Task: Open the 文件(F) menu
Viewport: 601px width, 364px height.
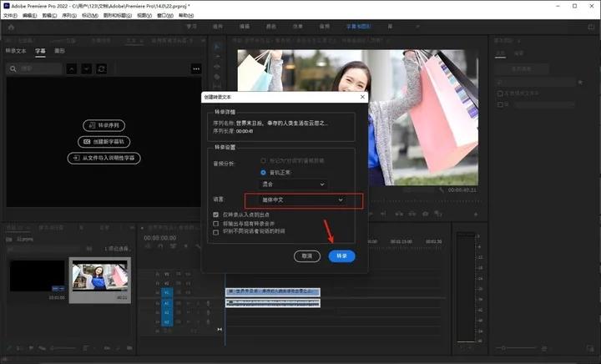Action: (11, 15)
